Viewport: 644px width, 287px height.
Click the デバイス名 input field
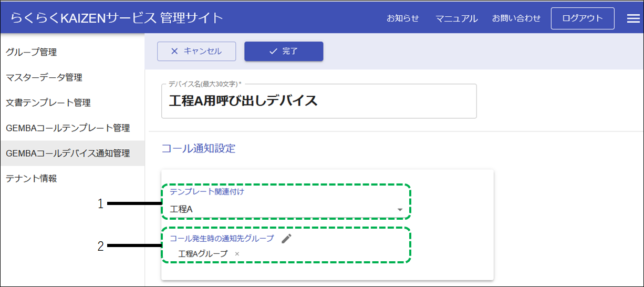coord(319,101)
